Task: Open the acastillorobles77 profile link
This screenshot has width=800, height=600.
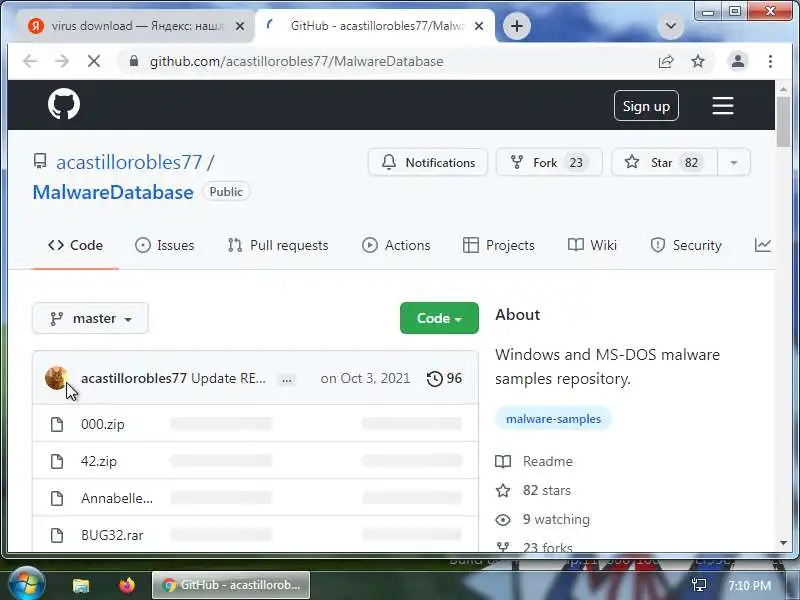Action: point(129,162)
